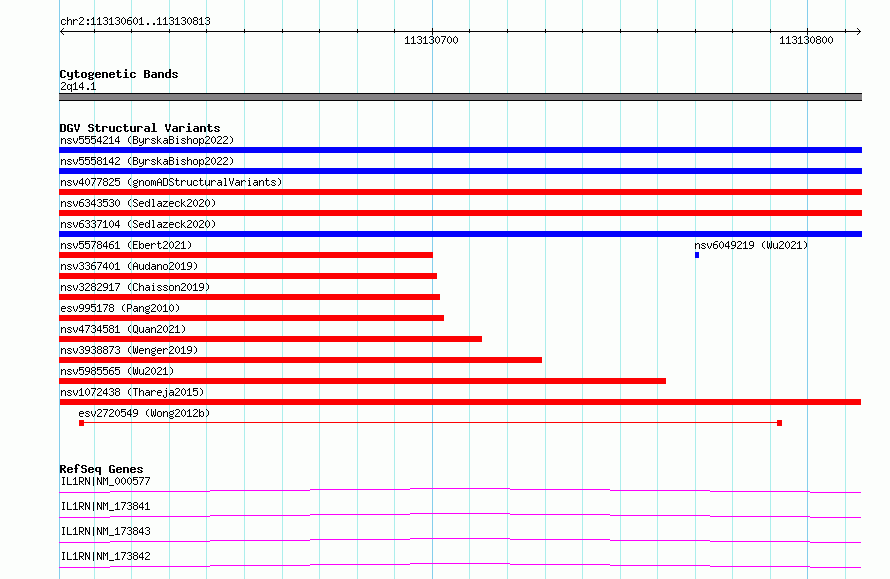Click the right red endpoint of esv2720549
This screenshot has width=890, height=579.
point(779,423)
